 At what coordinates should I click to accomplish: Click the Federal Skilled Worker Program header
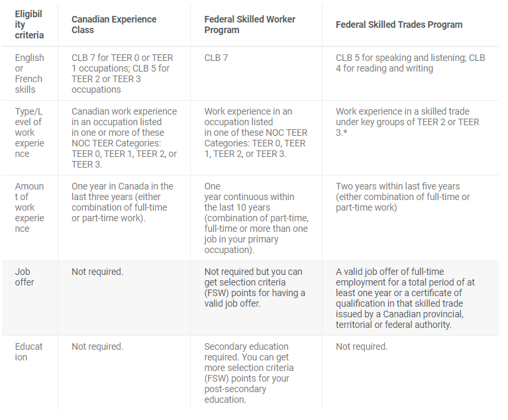tap(250, 25)
